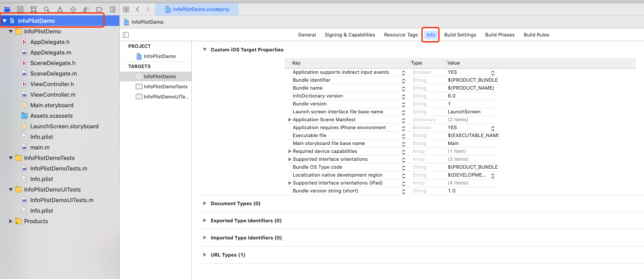Screen dimensions: 644x279
Task: Go back in editor history
Action: (137, 9)
